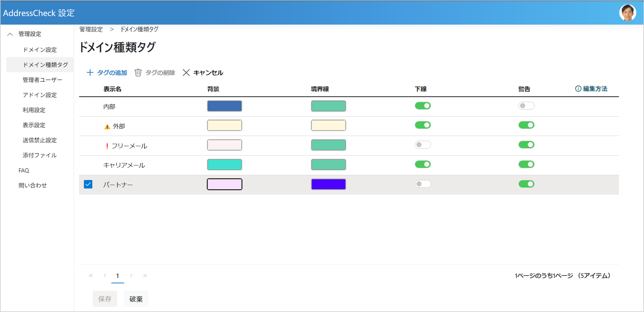Click 管理設定 breadcrumb link

[91, 30]
